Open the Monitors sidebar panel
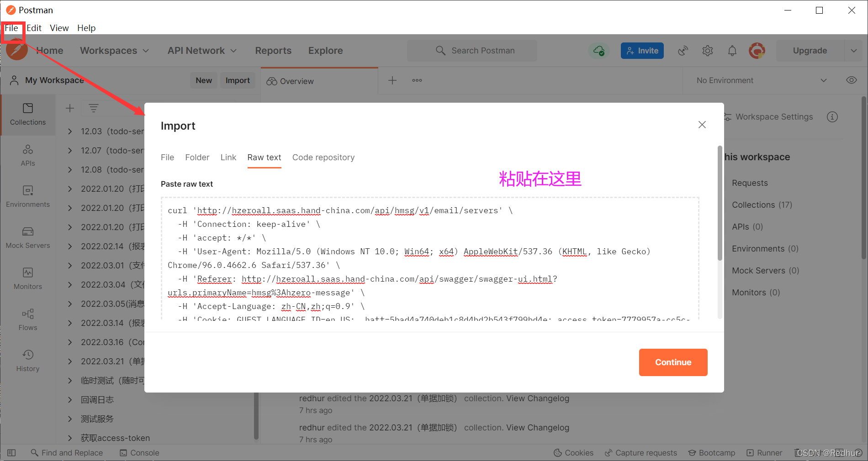Screen dimensions: 868x461 (28, 279)
